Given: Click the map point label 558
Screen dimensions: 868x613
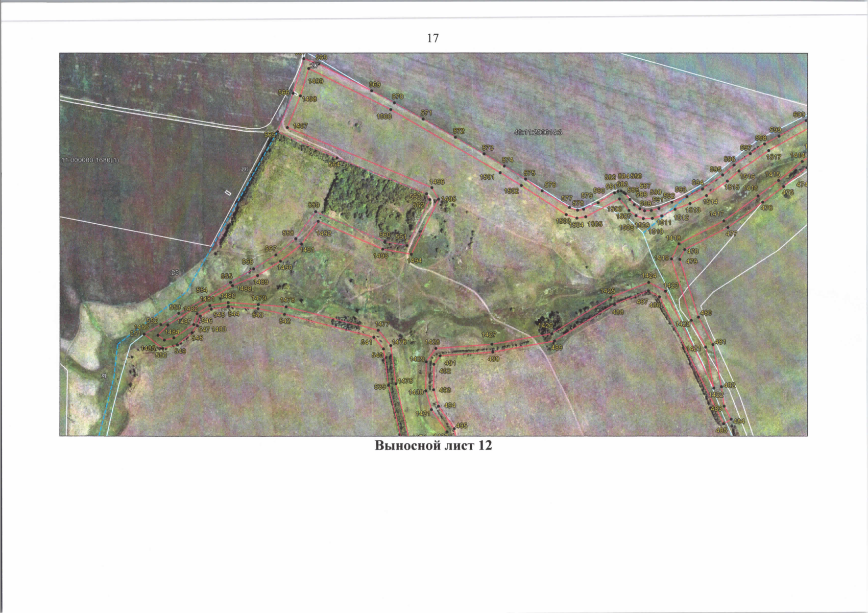Looking at the screenshot, I should [288, 233].
